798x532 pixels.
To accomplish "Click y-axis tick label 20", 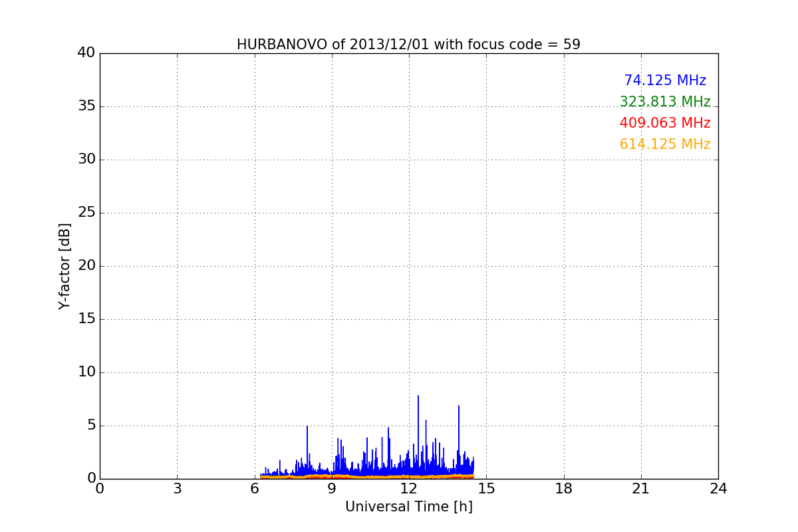I will [x=86, y=266].
